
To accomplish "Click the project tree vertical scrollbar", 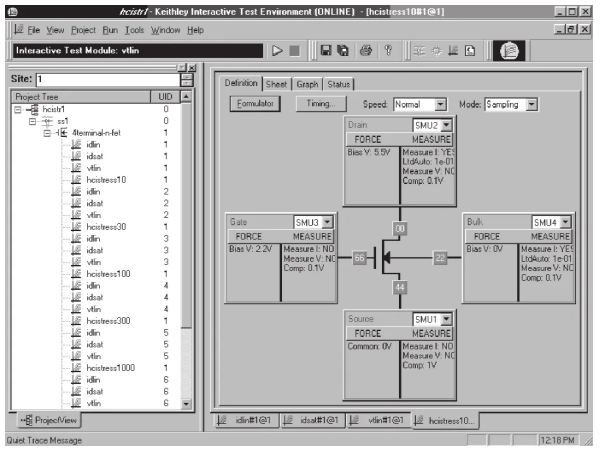I will click(x=186, y=250).
